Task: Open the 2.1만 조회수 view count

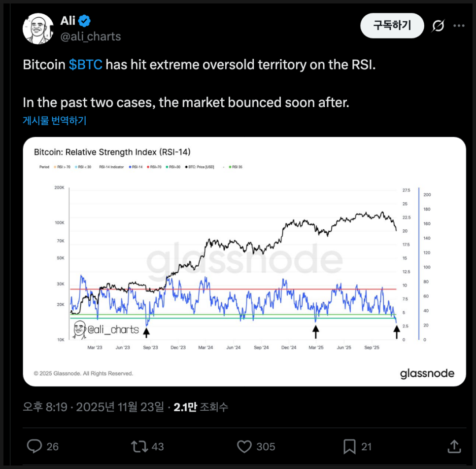Action: pos(201,407)
